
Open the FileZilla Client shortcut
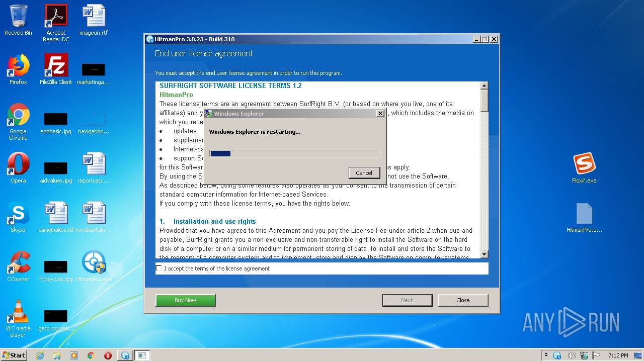coord(56,69)
